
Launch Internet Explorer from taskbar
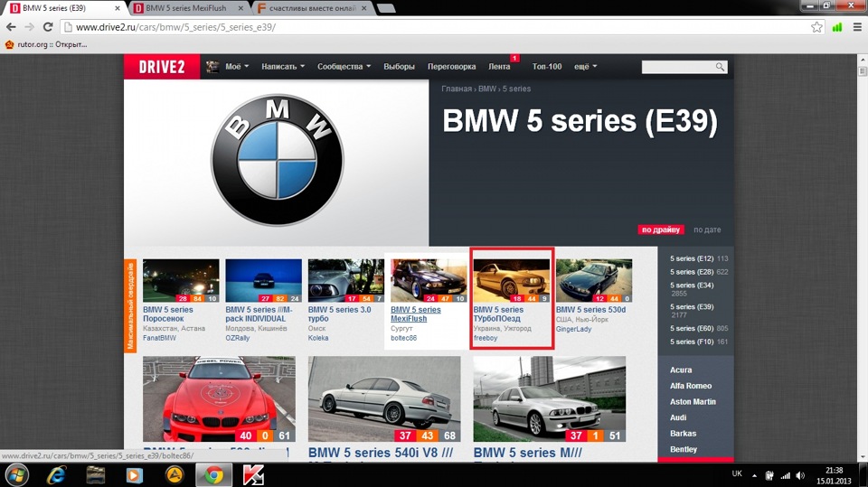pyautogui.click(x=56, y=475)
